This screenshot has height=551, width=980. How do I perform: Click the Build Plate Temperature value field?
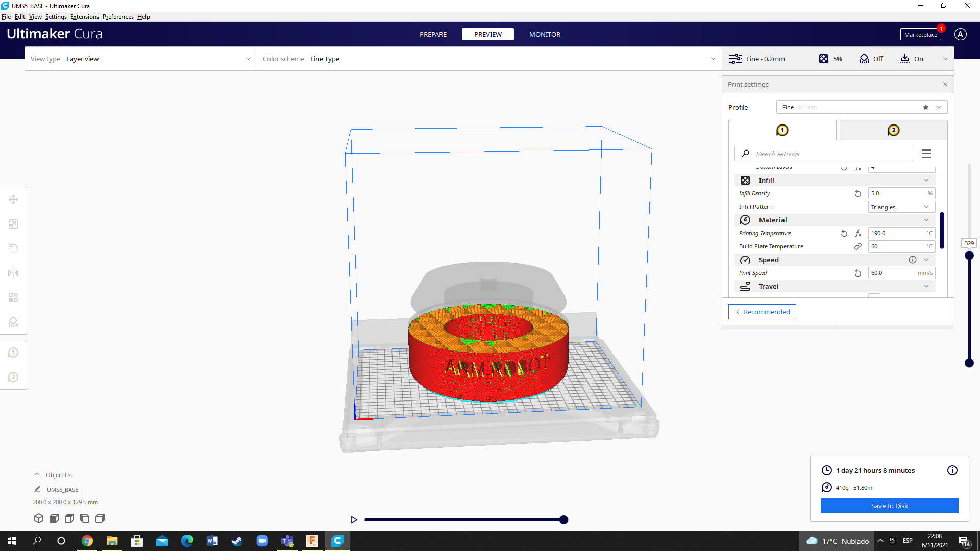click(901, 246)
